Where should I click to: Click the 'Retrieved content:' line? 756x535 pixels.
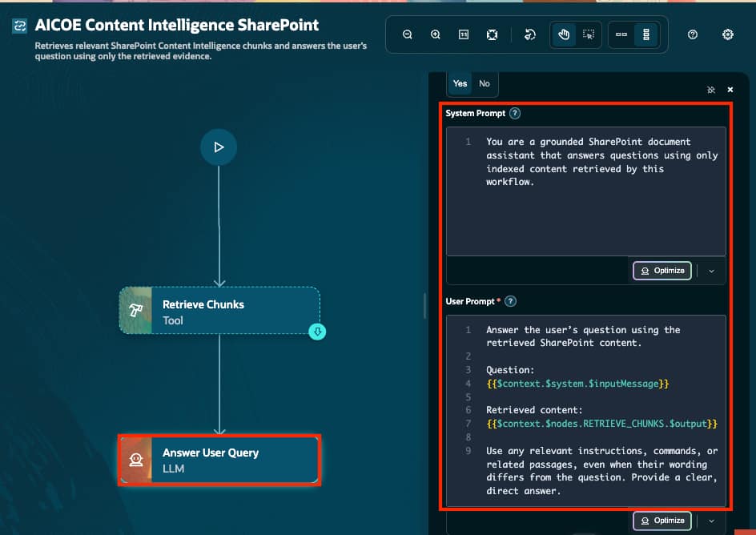click(x=534, y=410)
